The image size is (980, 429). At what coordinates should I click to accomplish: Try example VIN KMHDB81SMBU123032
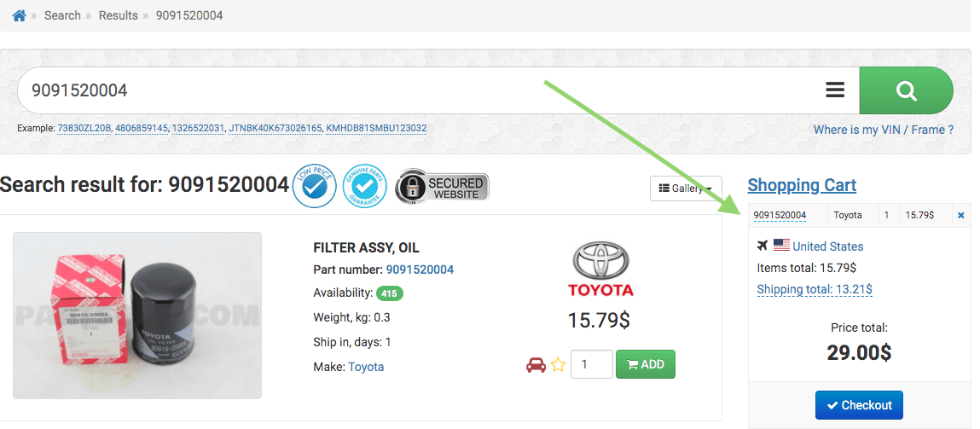click(376, 128)
